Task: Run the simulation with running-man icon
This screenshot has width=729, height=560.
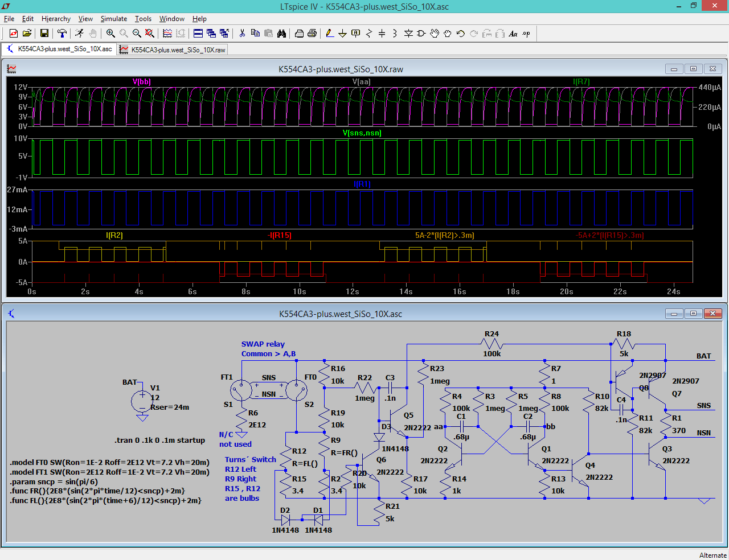Action: coord(79,34)
